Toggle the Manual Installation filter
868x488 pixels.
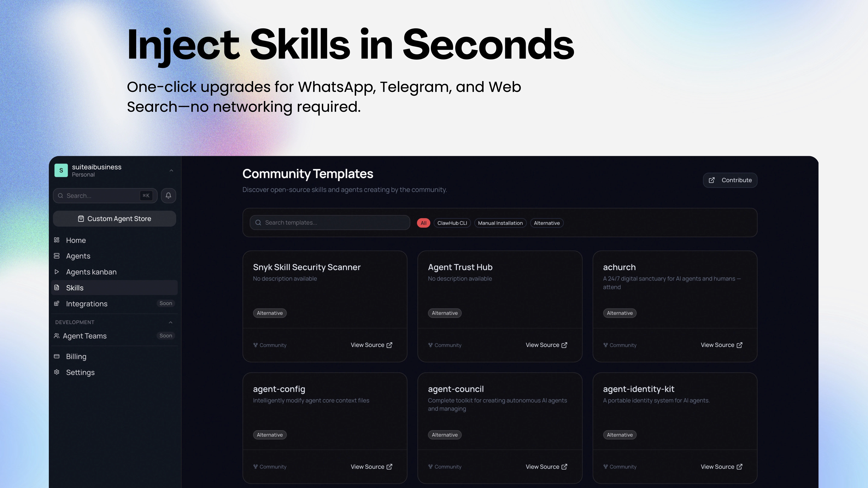500,223
